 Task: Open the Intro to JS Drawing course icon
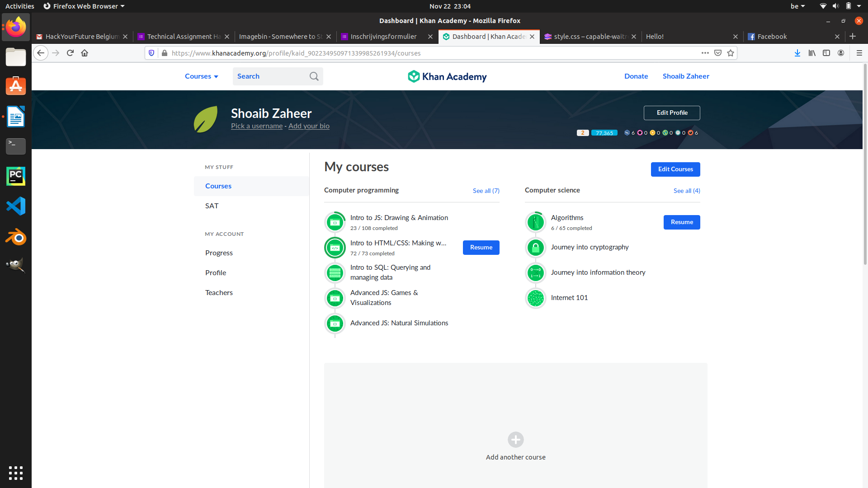coord(335,222)
